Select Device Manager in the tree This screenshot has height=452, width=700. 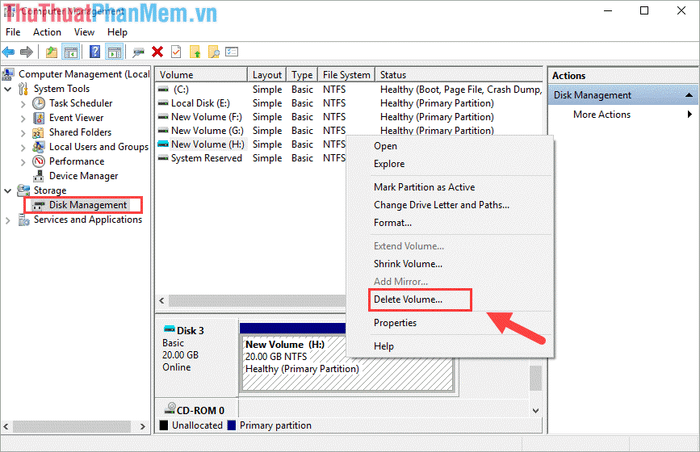pyautogui.click(x=83, y=176)
